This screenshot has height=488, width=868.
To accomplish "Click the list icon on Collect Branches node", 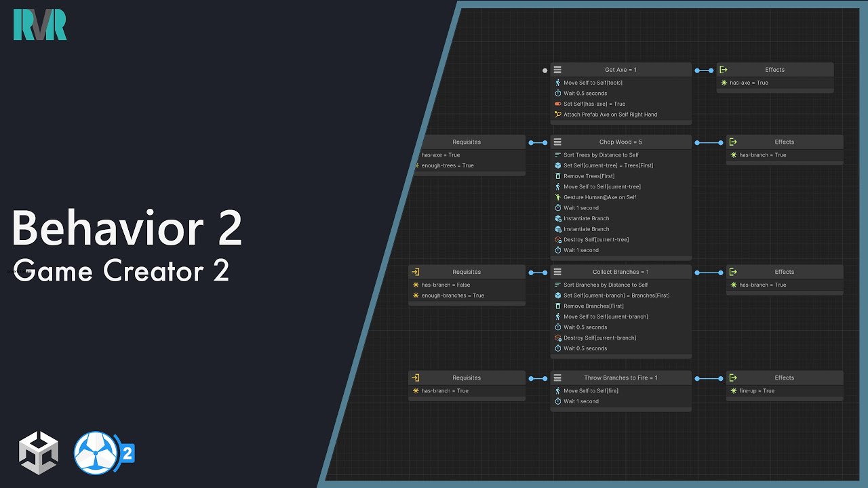I will pyautogui.click(x=557, y=272).
